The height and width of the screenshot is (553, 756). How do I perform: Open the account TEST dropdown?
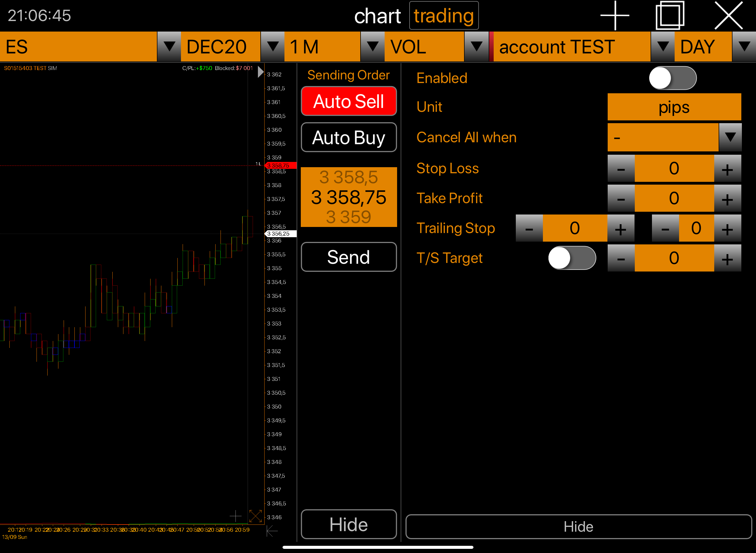tap(662, 46)
